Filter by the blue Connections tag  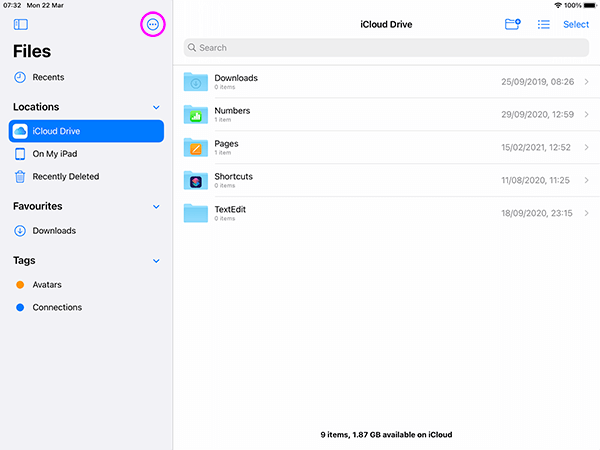click(56, 308)
